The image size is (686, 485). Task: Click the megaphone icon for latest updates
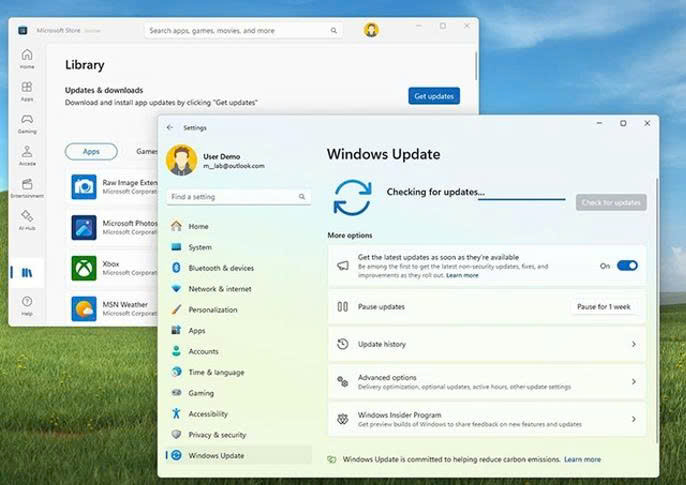click(343, 265)
